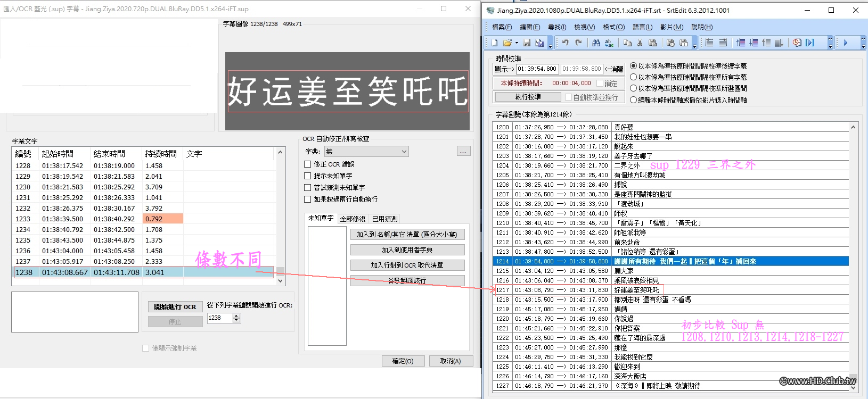
Task: Switch to the 全部修復 tab
Action: [x=353, y=219]
